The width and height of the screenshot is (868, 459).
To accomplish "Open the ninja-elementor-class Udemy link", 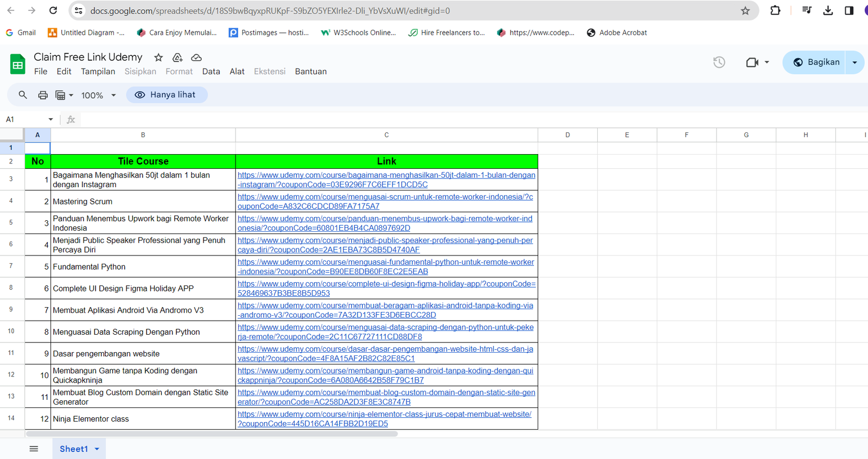I will tap(385, 419).
